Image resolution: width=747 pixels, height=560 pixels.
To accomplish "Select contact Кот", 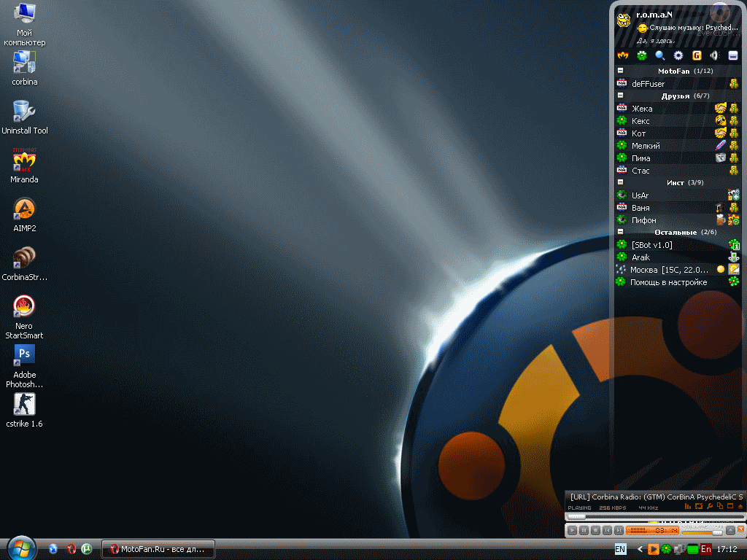I will 678,133.
